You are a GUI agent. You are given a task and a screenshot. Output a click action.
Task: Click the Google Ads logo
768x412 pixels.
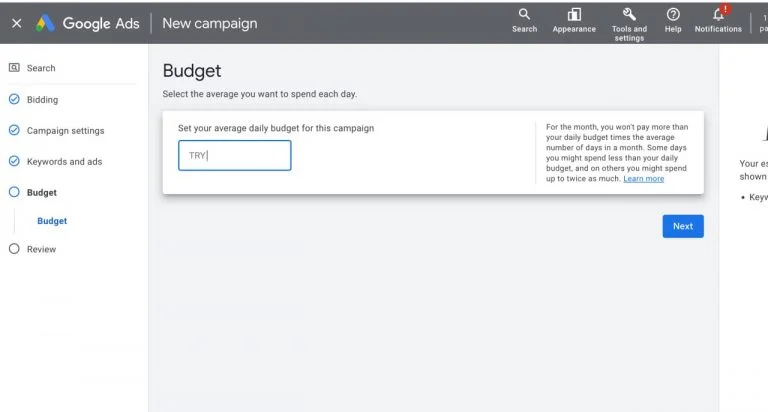click(x=45, y=23)
